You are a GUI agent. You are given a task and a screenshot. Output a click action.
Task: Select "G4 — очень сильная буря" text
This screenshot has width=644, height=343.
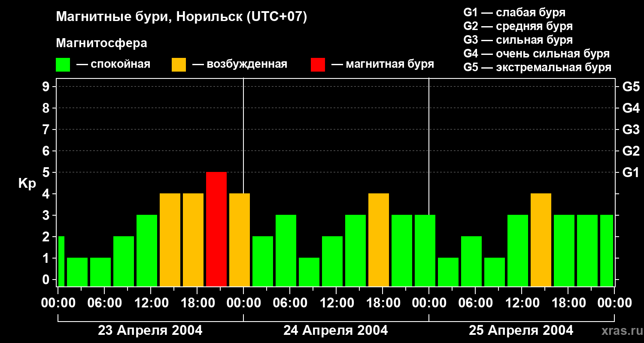[537, 54]
